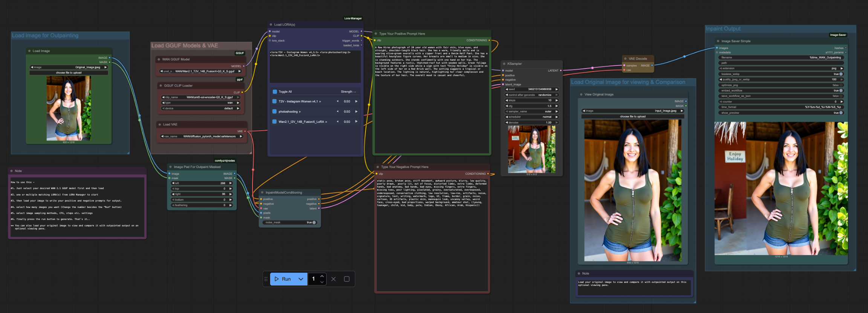The height and width of the screenshot is (313, 868).
Task: Click choose file to upload in Load Image
Action: click(69, 73)
